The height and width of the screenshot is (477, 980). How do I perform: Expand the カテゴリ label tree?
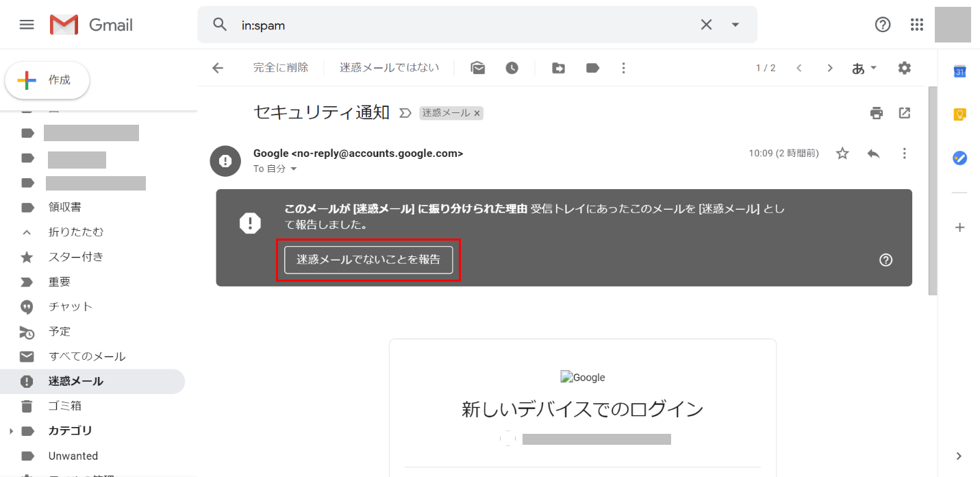coord(11,431)
